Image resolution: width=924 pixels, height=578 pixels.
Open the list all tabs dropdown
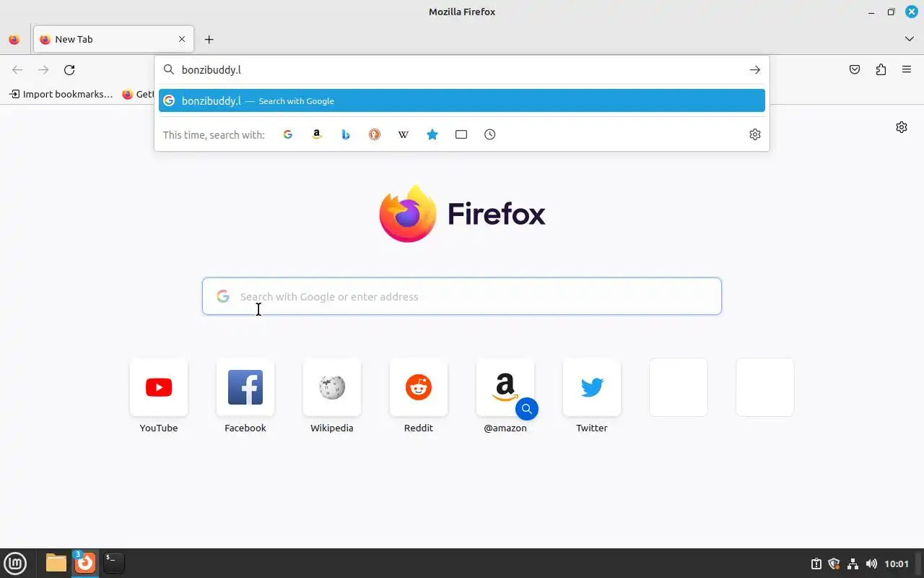[909, 39]
